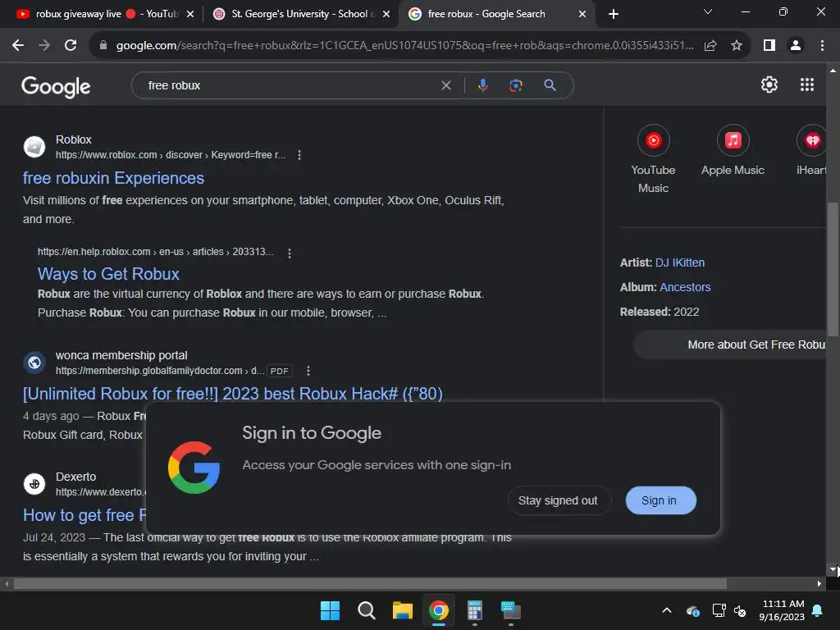Open a new browser tab
The height and width of the screenshot is (630, 840).
coord(614,14)
